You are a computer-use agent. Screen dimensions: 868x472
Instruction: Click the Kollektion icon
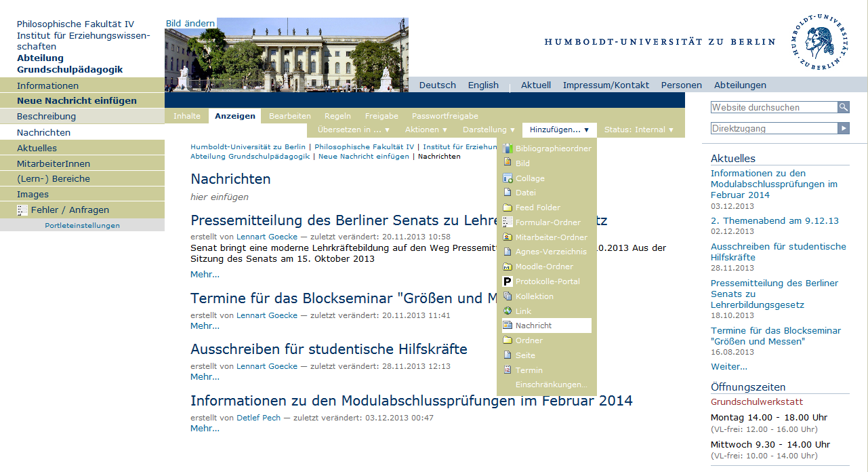(x=508, y=296)
